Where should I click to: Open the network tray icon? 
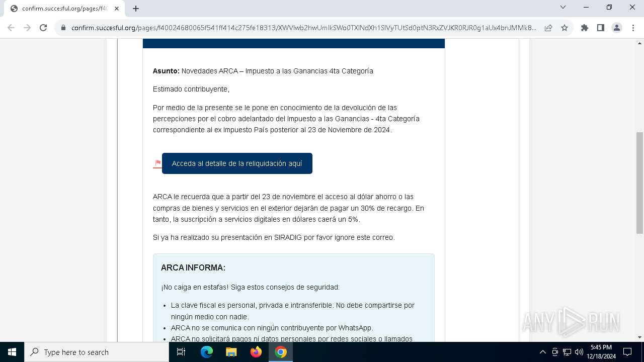[567, 352]
